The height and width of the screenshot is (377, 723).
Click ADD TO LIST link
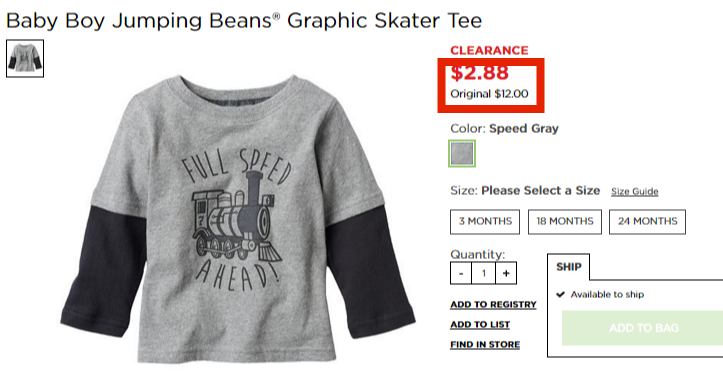coord(480,324)
